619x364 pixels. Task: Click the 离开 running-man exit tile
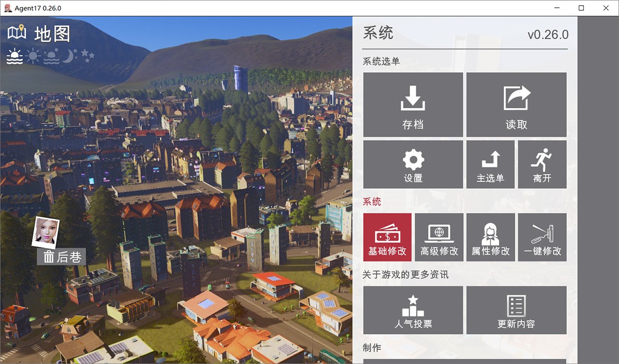[x=542, y=164]
